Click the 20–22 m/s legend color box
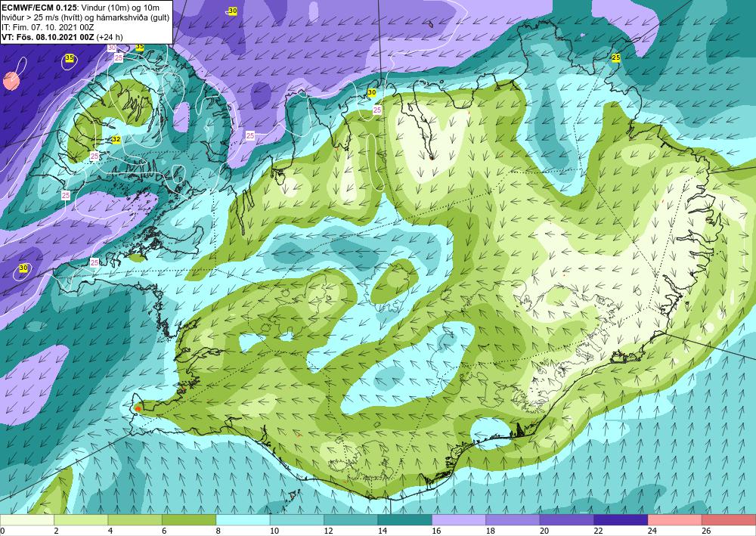Image resolution: width=756 pixels, height=536 pixels. click(567, 520)
